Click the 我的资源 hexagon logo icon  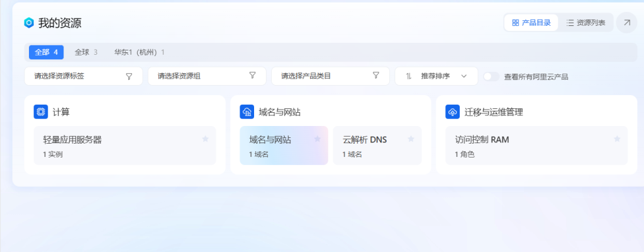pos(28,23)
